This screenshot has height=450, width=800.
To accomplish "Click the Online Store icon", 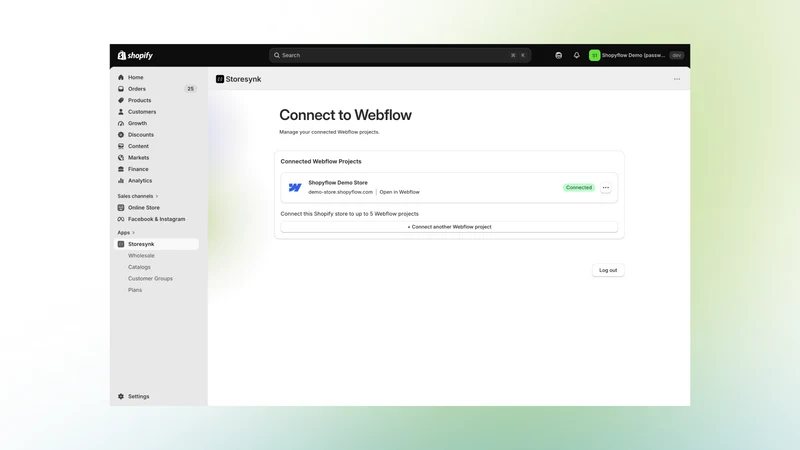I will tap(121, 208).
